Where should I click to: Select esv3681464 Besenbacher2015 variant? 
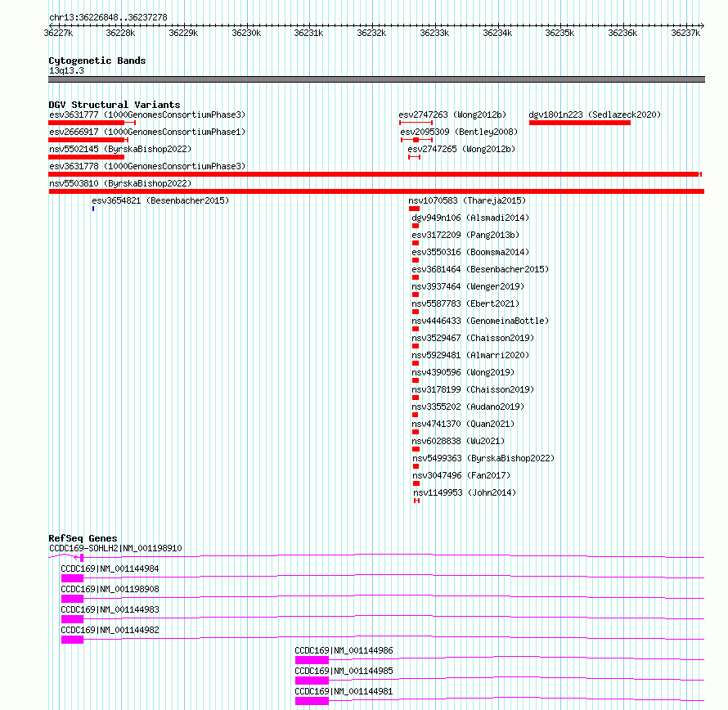pos(480,269)
